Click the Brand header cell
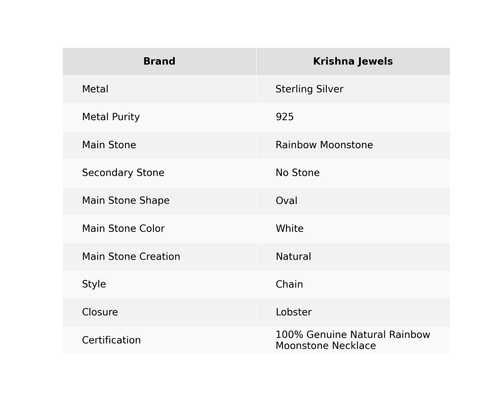This screenshot has height=398, width=500. (x=159, y=61)
